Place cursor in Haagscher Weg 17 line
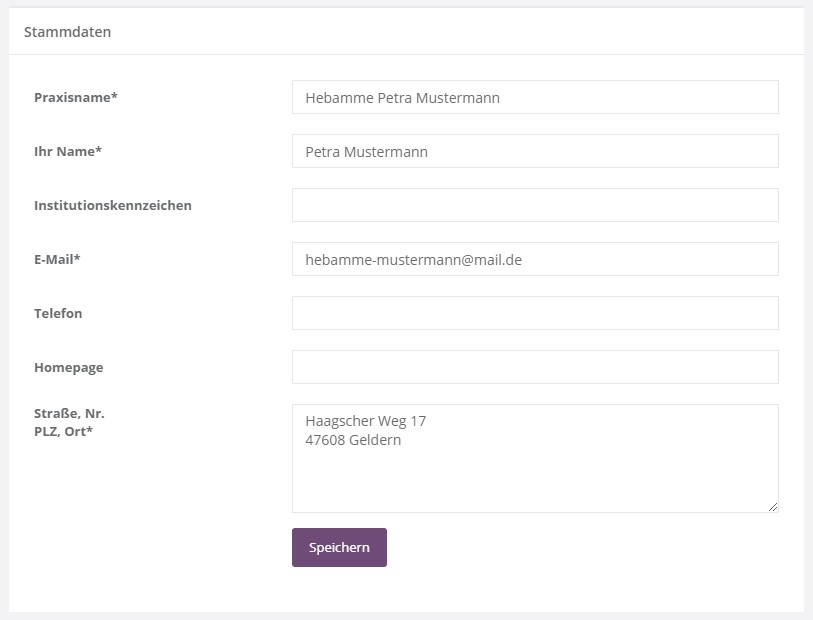Viewport: 813px width, 620px height. coord(365,421)
